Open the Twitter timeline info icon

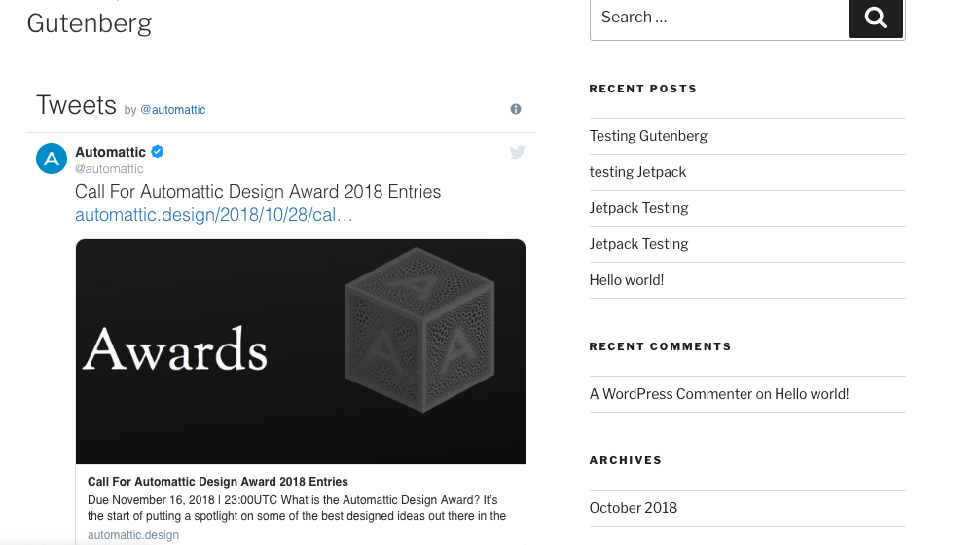click(516, 109)
